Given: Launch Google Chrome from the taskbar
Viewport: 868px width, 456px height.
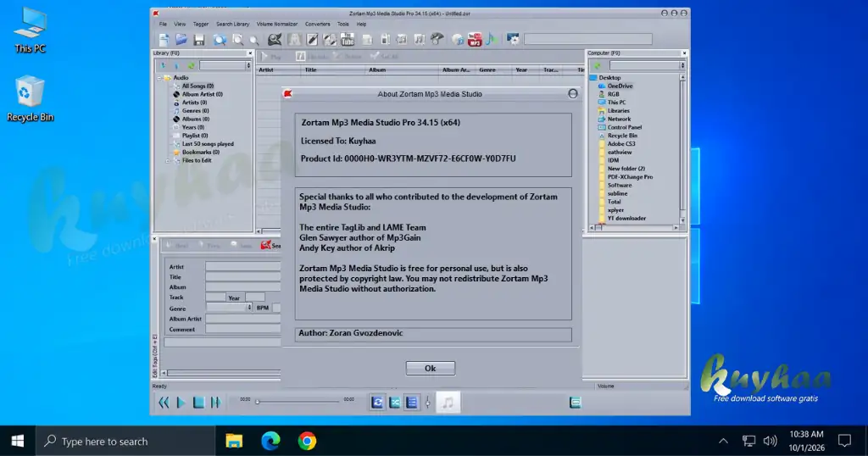Looking at the screenshot, I should [x=307, y=441].
